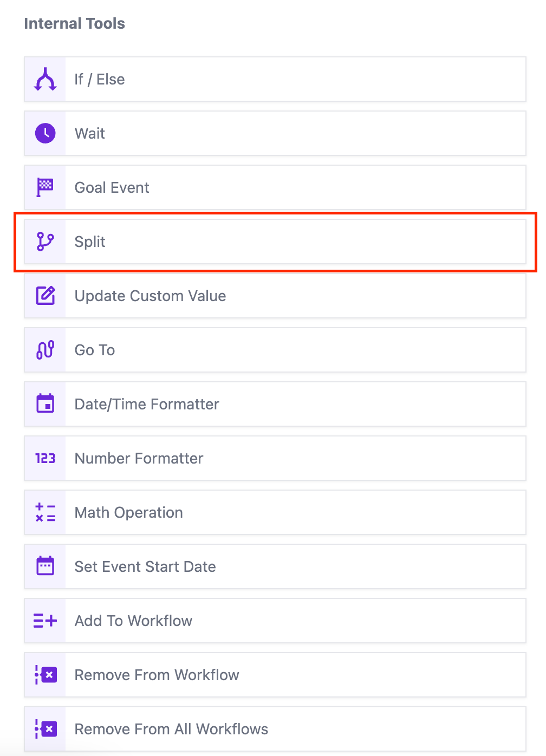Viewport: 546px width, 756px height.
Task: Click the Number Formatter 123 icon
Action: pos(45,458)
